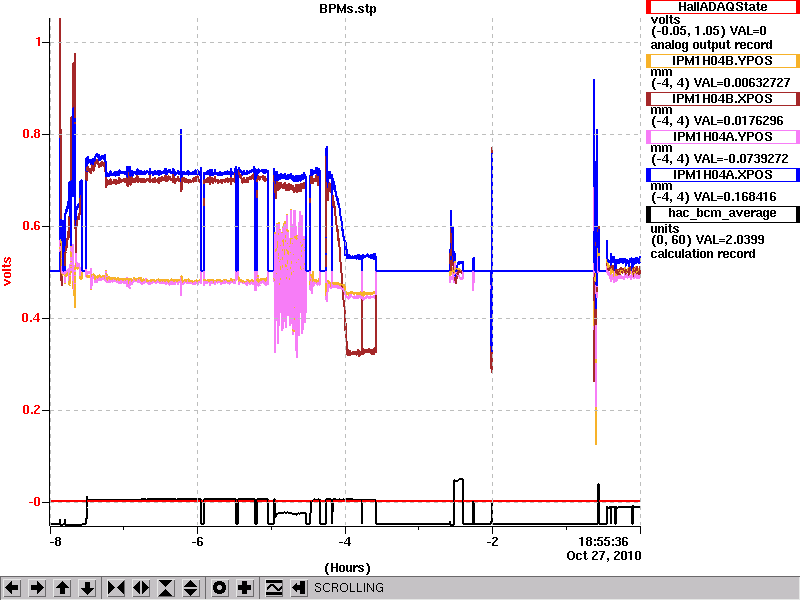Click the -2 hours tick label
The height and width of the screenshot is (600, 800).
click(x=492, y=541)
